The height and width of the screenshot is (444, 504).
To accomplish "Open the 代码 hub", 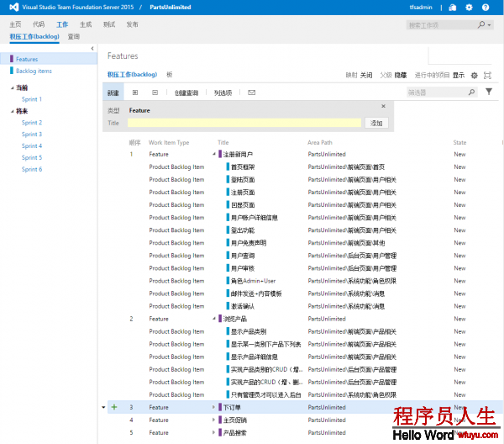I will [39, 24].
